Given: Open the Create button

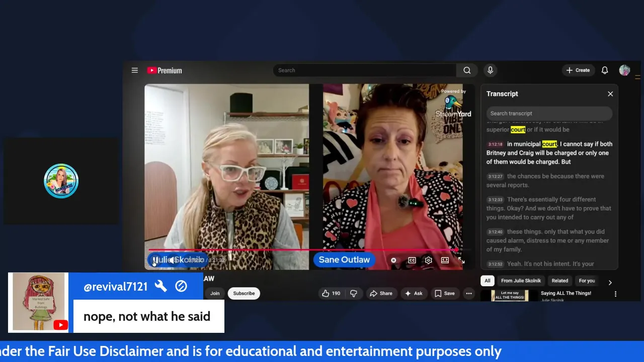Looking at the screenshot, I should (x=578, y=70).
